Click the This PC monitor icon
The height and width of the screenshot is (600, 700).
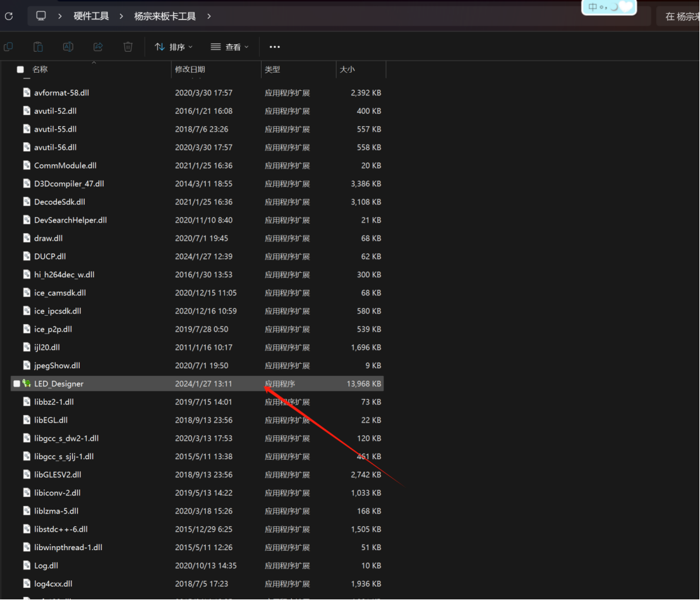41,16
